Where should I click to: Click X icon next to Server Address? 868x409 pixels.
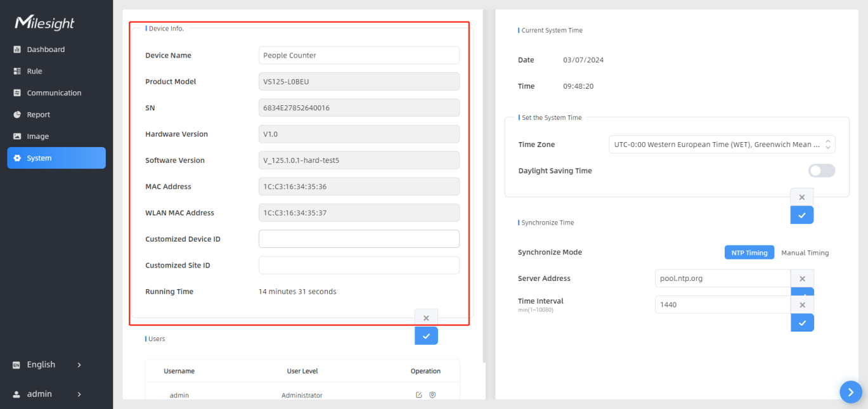pos(802,278)
